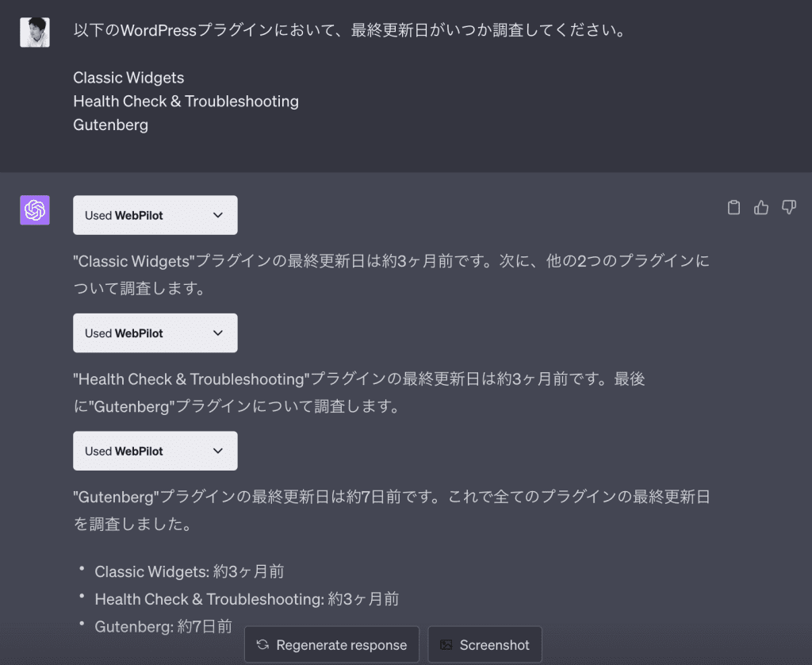This screenshot has width=812, height=665.
Task: Click the bullet "Classic Widgets: 約3ヶ月前"
Action: 190,571
